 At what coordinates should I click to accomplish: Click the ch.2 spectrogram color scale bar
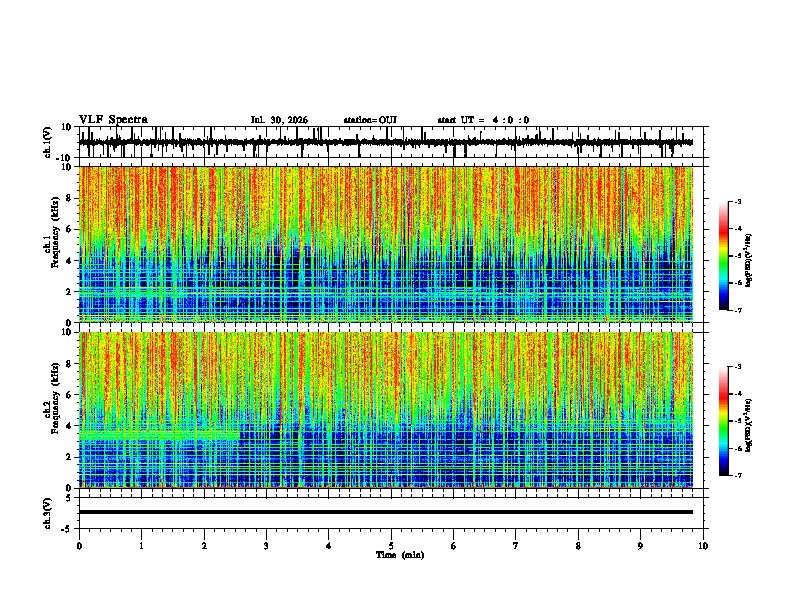coord(724,421)
